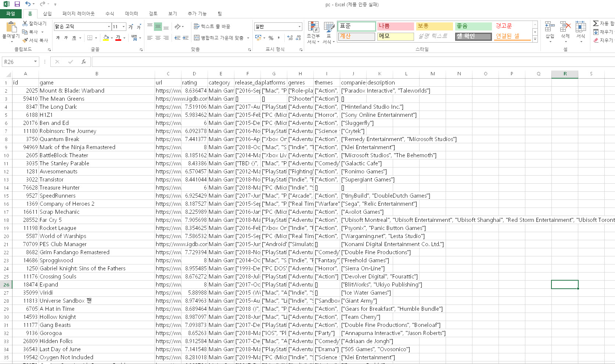Click the cell borders icon
Screen dimensions: 615x364
[x=90, y=38]
